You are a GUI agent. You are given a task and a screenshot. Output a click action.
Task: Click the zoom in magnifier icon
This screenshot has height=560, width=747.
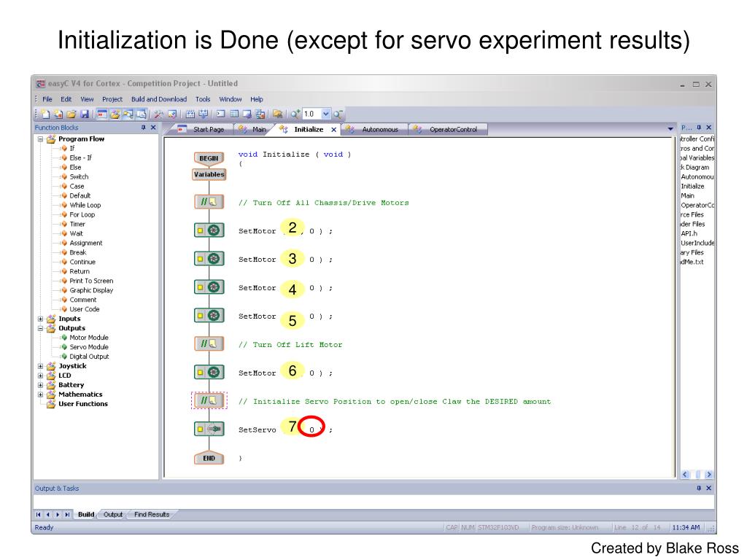click(x=295, y=114)
